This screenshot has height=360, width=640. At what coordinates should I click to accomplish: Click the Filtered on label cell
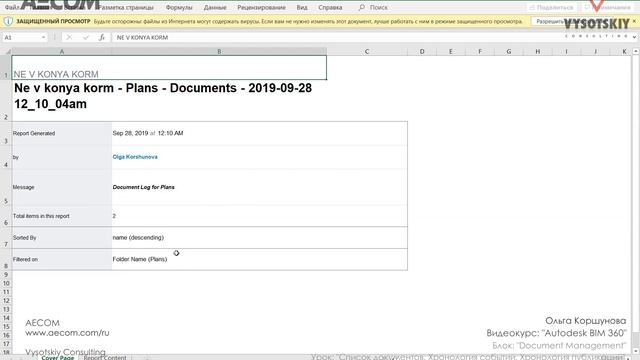click(62, 259)
